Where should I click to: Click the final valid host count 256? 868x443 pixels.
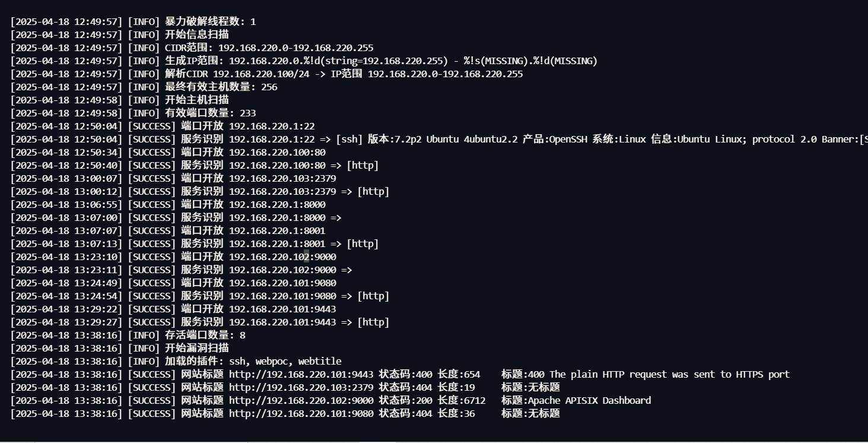point(269,87)
